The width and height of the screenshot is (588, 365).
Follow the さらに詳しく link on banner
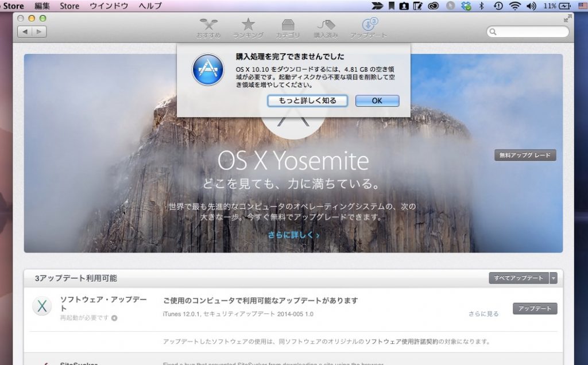click(293, 235)
